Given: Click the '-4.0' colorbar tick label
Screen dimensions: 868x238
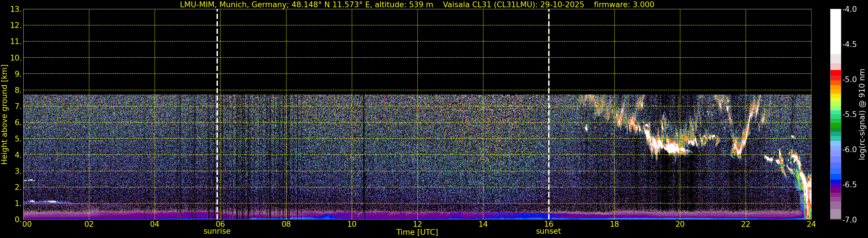Looking at the screenshot, I should [x=849, y=9].
